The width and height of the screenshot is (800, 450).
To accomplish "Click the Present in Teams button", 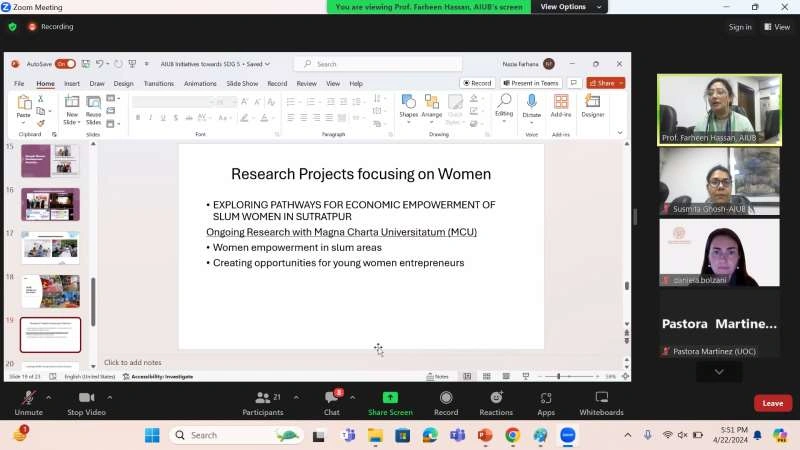I will [x=533, y=83].
